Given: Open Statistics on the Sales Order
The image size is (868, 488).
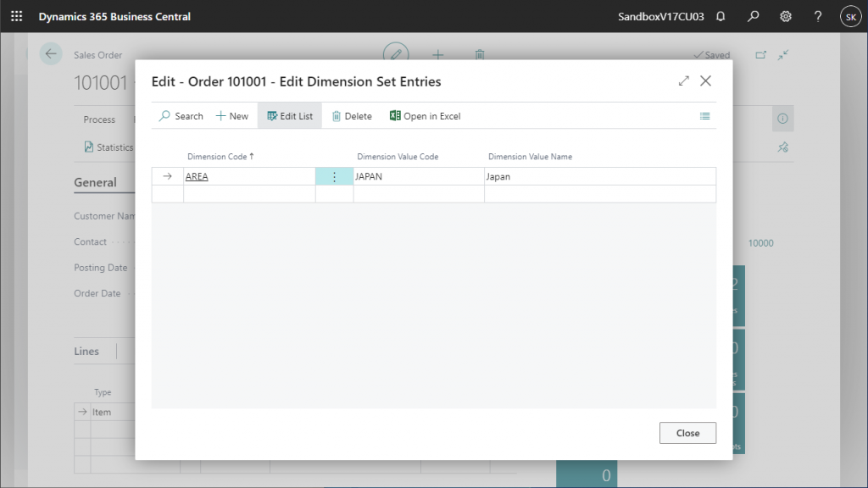Looking at the screenshot, I should pyautogui.click(x=108, y=147).
